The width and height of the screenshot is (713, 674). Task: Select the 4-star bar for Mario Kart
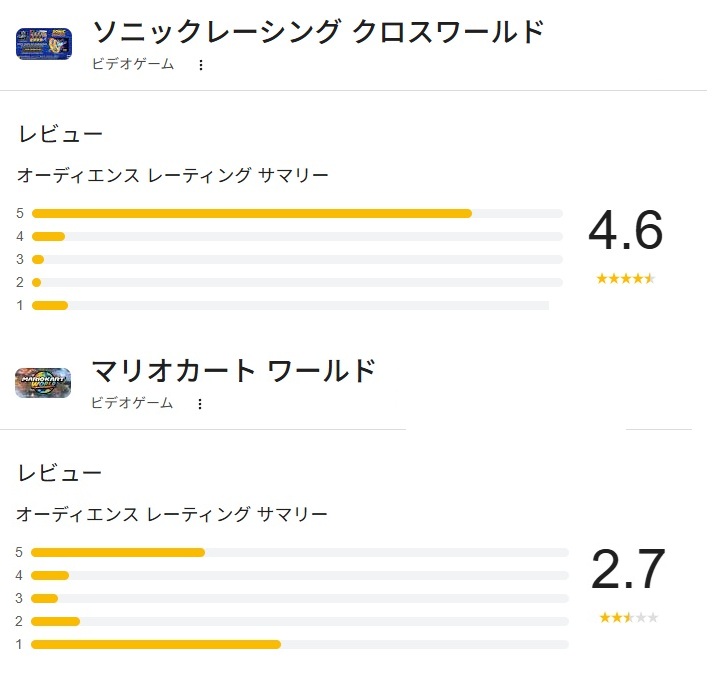[x=299, y=575]
